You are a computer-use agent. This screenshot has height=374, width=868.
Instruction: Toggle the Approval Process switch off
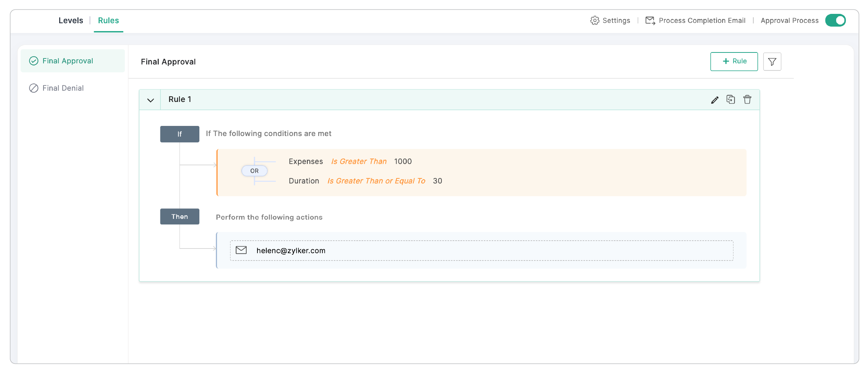coord(835,21)
